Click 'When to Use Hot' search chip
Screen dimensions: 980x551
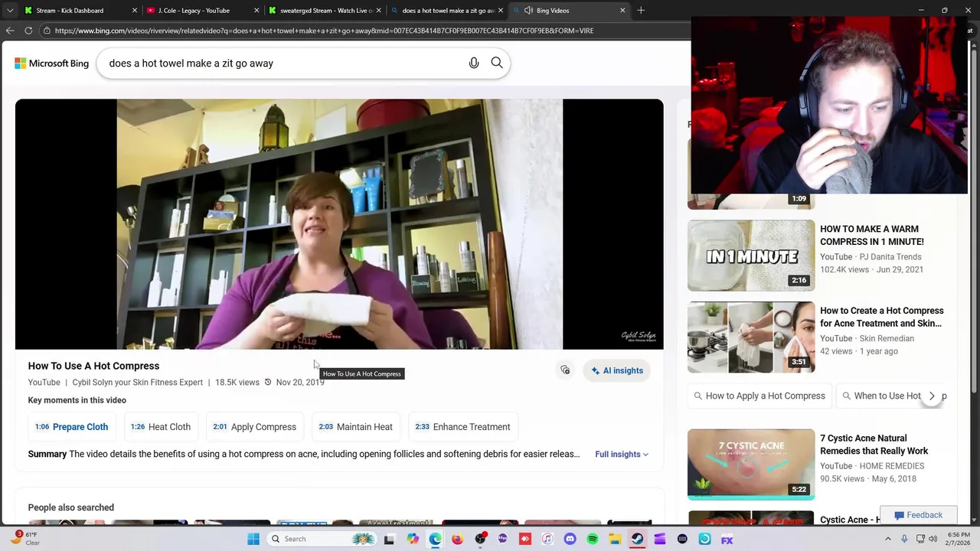click(x=880, y=396)
